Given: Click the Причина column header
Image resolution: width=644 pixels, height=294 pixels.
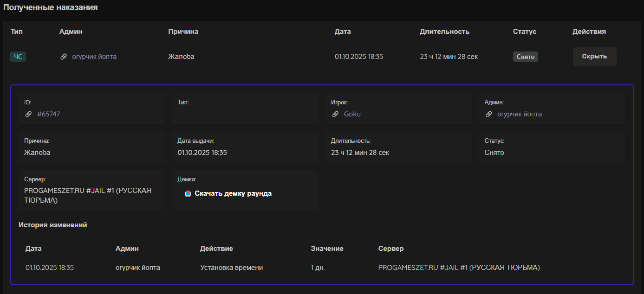Looking at the screenshot, I should [183, 32].
